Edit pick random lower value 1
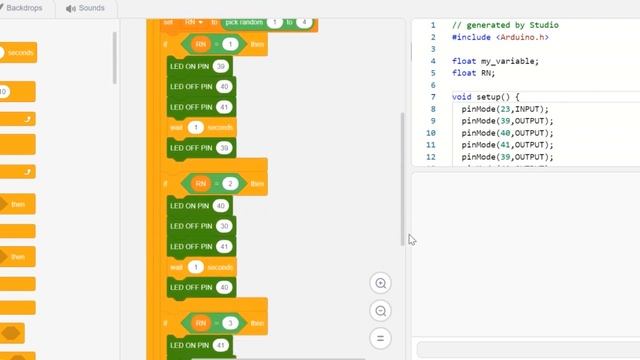The width and height of the screenshot is (640, 360). pyautogui.click(x=275, y=22)
